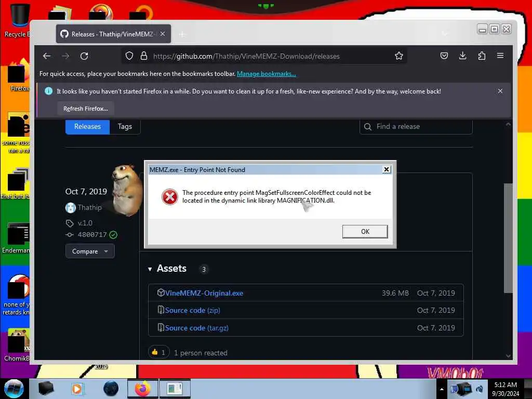Open the media player taskbar icon
The height and width of the screenshot is (399, 532).
pos(77,389)
